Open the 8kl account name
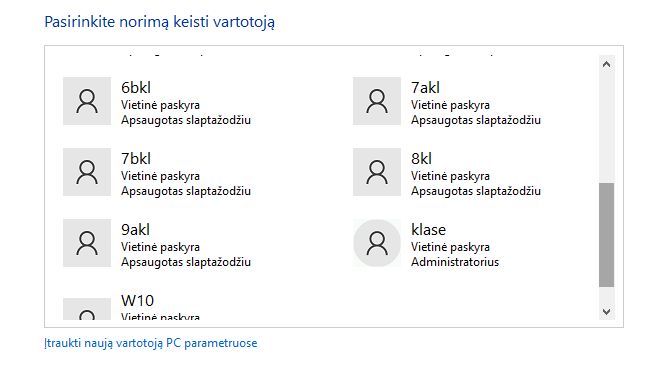Viewport: 661px width, 383px height. tap(422, 159)
